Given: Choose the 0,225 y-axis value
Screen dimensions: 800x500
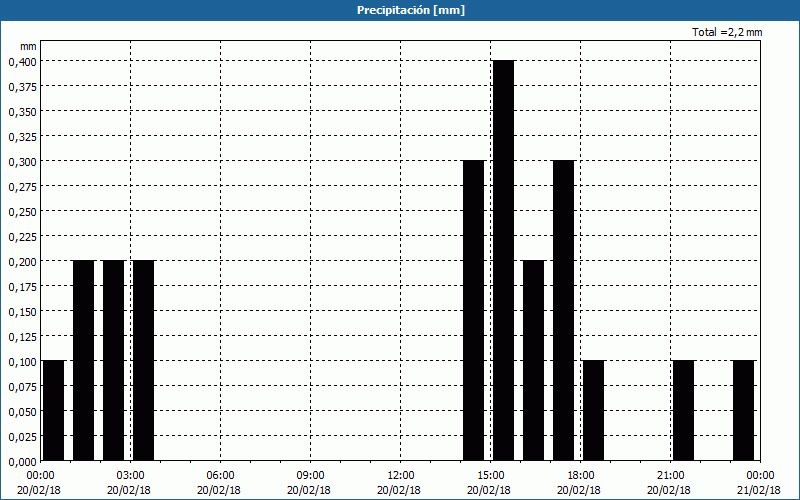Looking at the screenshot, I should click(x=22, y=237).
